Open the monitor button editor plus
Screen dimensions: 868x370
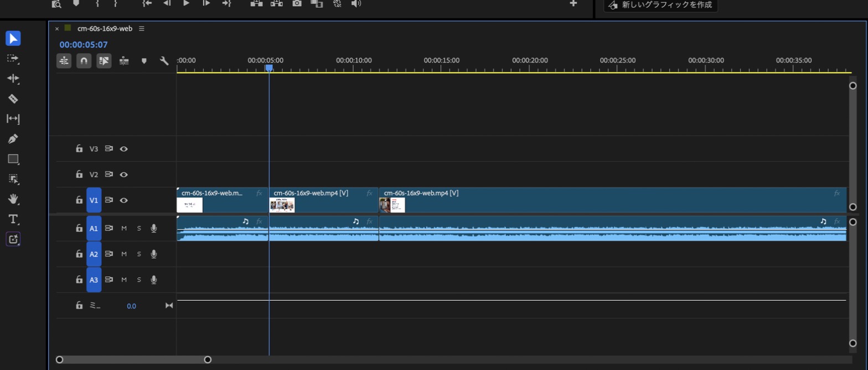(x=573, y=3)
